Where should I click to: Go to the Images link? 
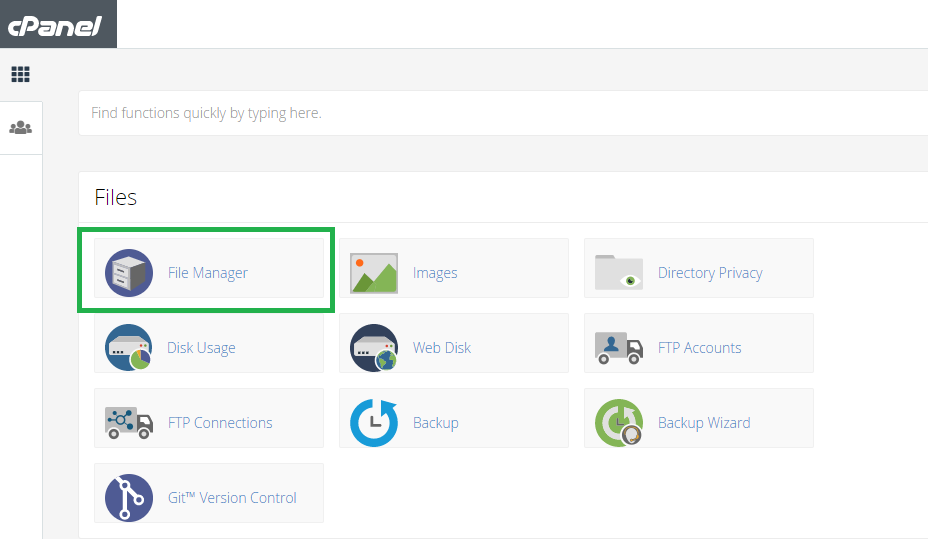[435, 273]
